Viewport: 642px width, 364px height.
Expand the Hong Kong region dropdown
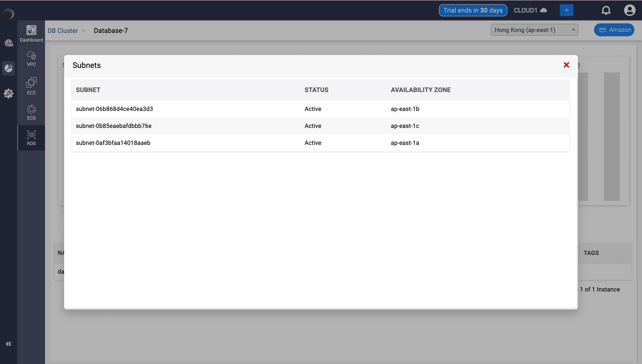pyautogui.click(x=534, y=30)
